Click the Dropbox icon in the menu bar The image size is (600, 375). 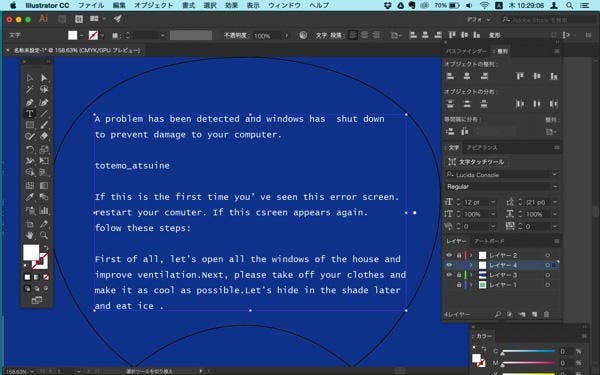click(x=388, y=5)
